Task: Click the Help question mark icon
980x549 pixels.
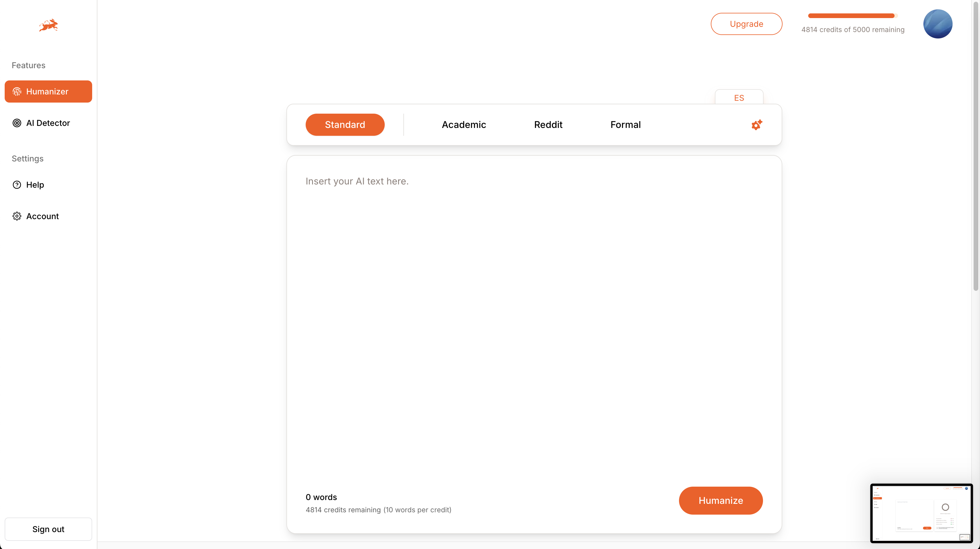Action: 17,185
